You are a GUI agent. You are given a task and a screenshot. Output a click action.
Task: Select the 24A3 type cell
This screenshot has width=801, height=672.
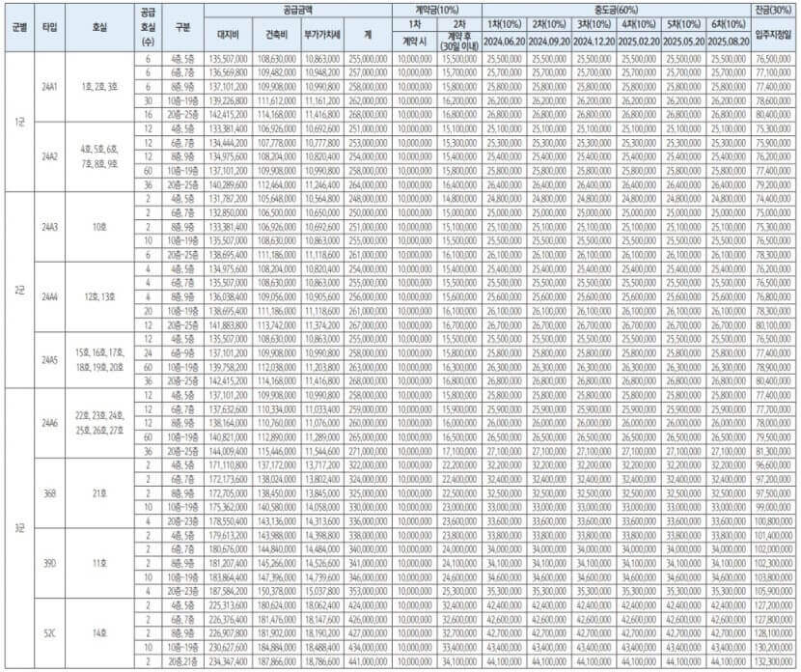point(50,227)
